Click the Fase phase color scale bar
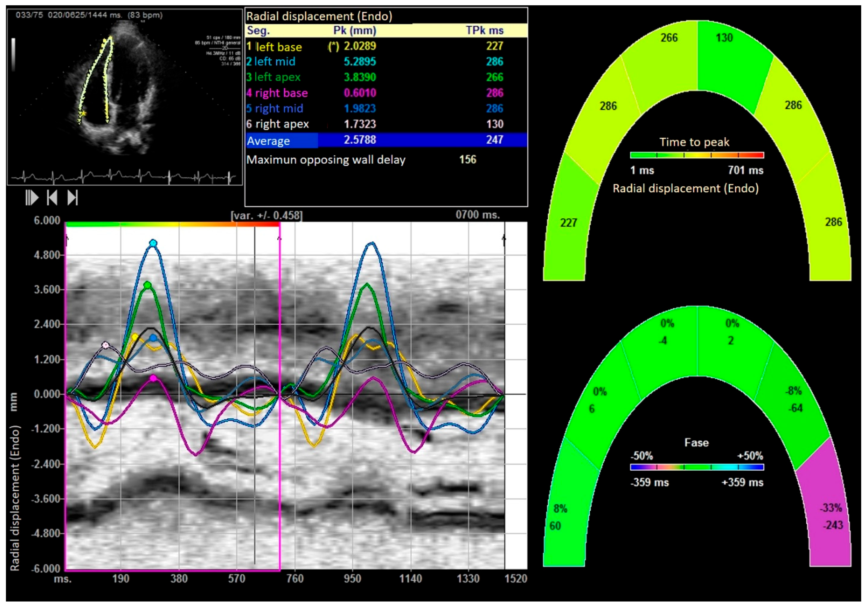 tap(697, 467)
